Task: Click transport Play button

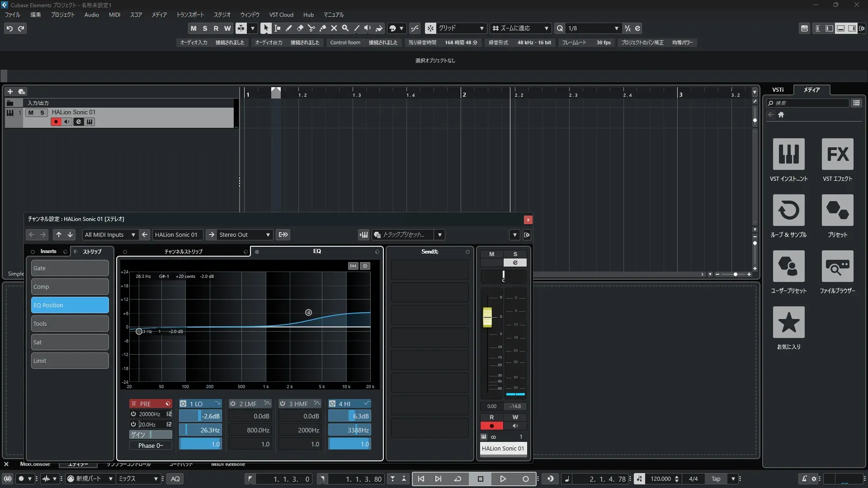Action: [503, 479]
